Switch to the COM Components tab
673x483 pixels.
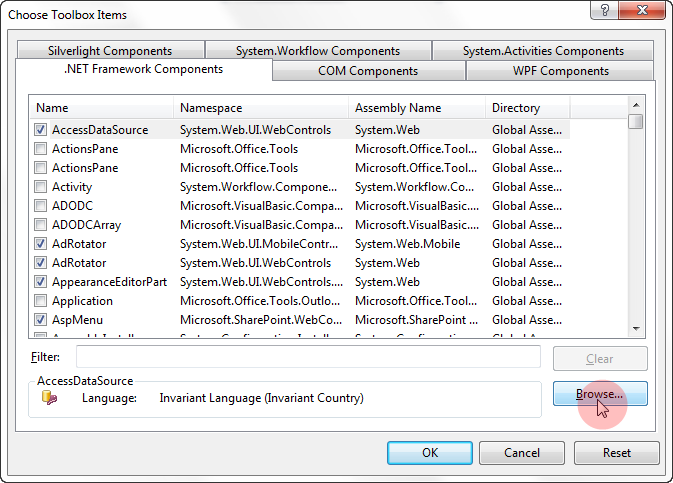[368, 71]
